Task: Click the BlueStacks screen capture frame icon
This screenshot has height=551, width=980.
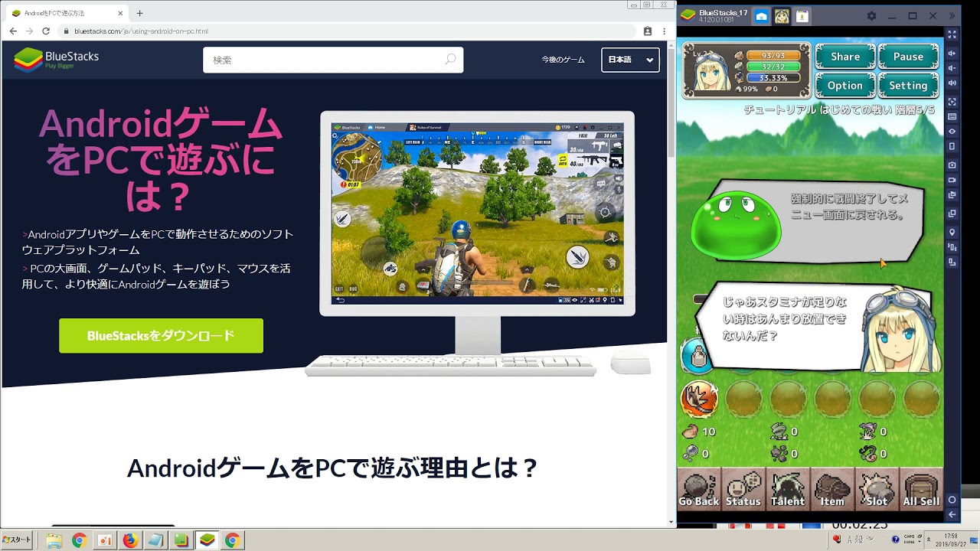Action: (x=952, y=102)
